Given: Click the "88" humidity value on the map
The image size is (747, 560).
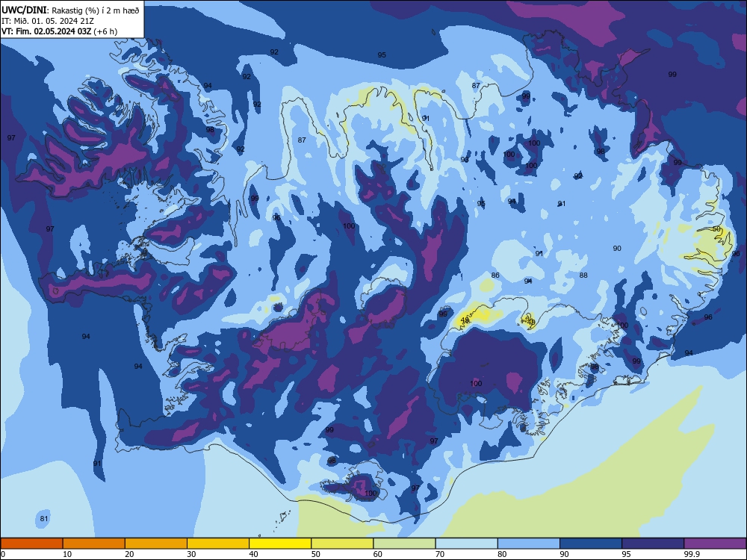Looking at the screenshot, I should point(583,276).
